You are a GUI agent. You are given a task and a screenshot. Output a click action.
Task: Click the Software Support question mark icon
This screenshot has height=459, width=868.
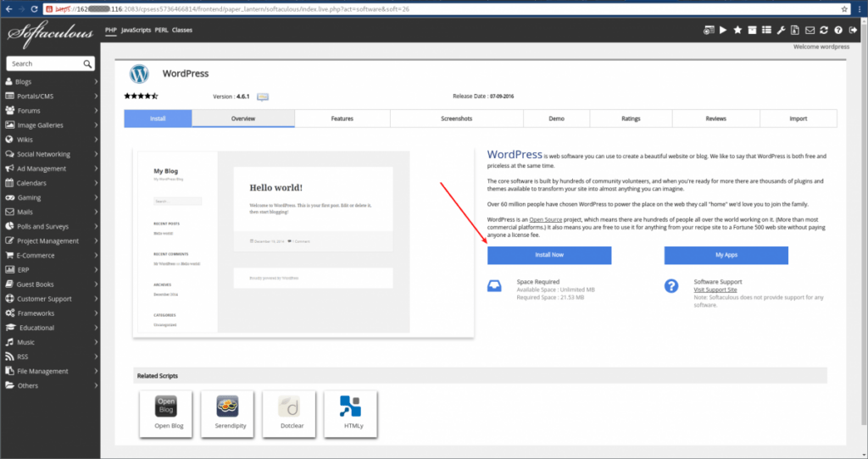point(671,286)
